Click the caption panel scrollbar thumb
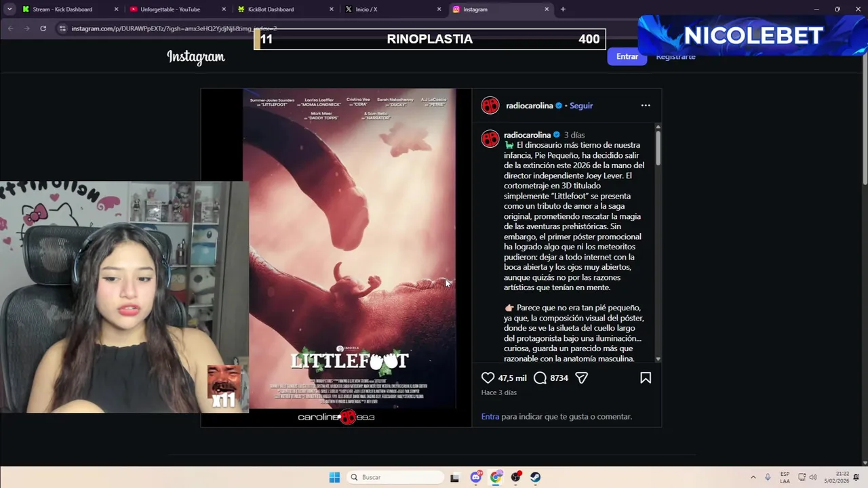868x488 pixels. click(x=658, y=148)
